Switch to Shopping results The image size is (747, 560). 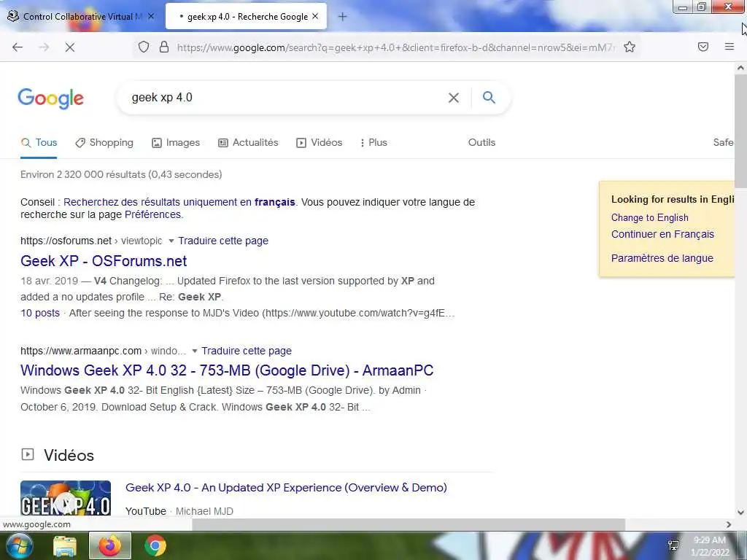104,142
